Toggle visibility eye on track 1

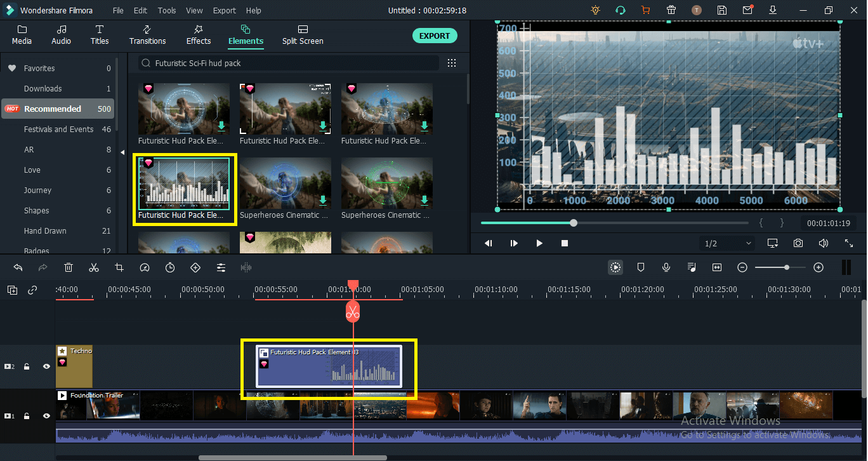coord(46,416)
